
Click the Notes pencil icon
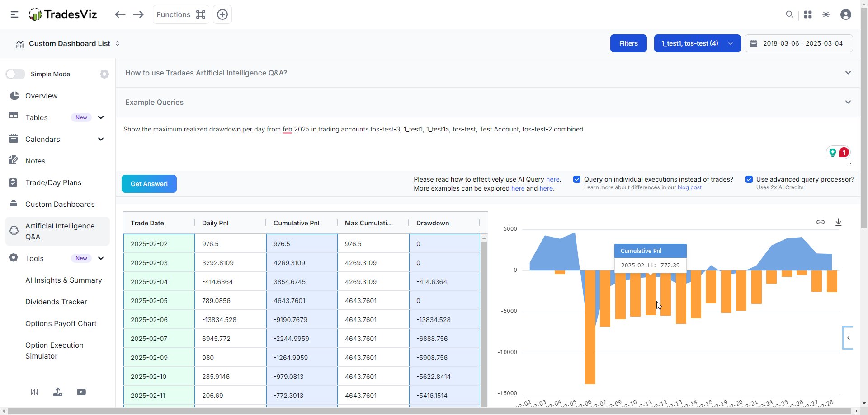coord(14,160)
